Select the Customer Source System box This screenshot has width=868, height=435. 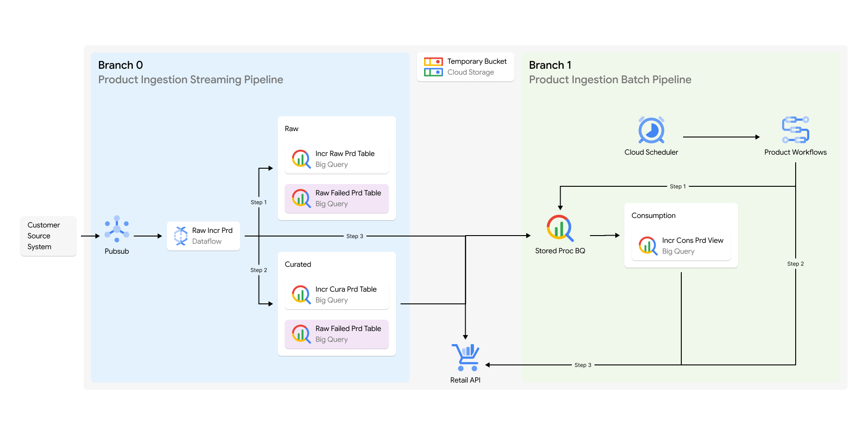pyautogui.click(x=48, y=236)
